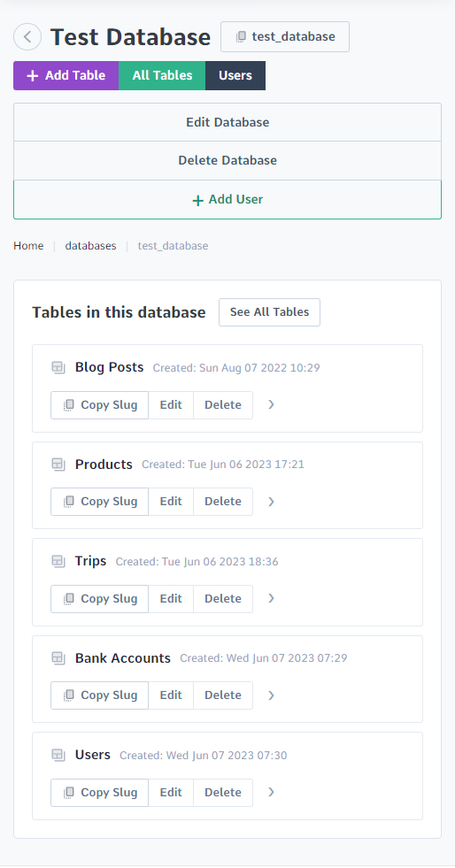Click the table icon beside Bank Accounts

click(x=58, y=658)
